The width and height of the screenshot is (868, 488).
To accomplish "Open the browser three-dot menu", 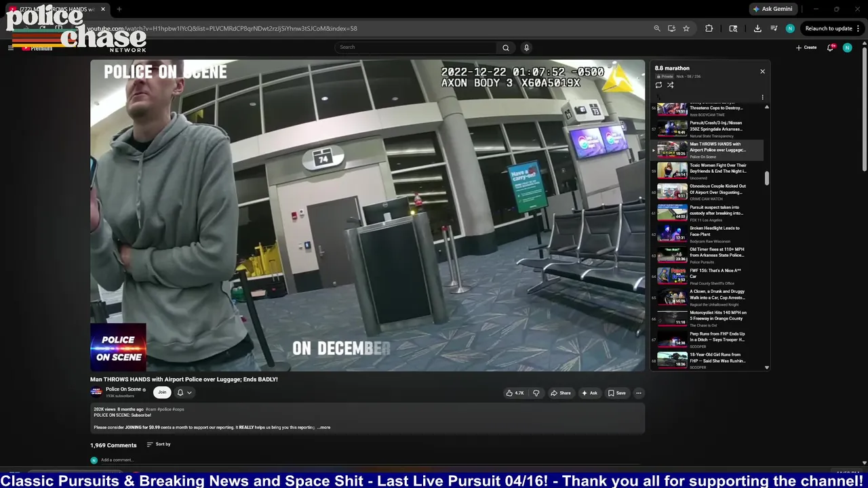I will pos(859,28).
